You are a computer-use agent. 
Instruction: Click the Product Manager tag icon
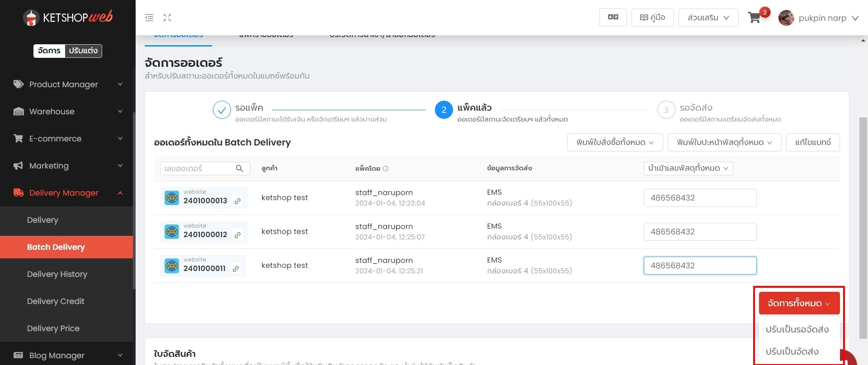[x=19, y=84]
